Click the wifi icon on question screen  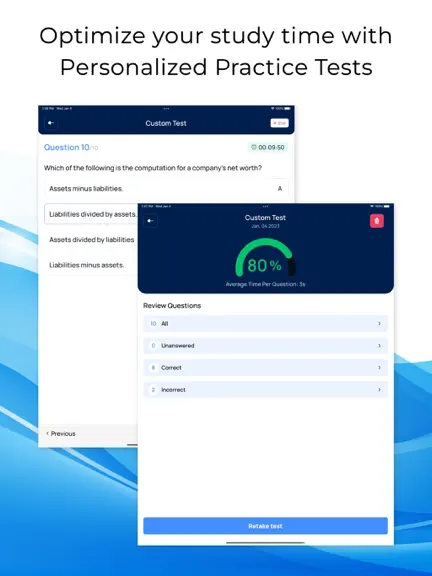coord(273,108)
